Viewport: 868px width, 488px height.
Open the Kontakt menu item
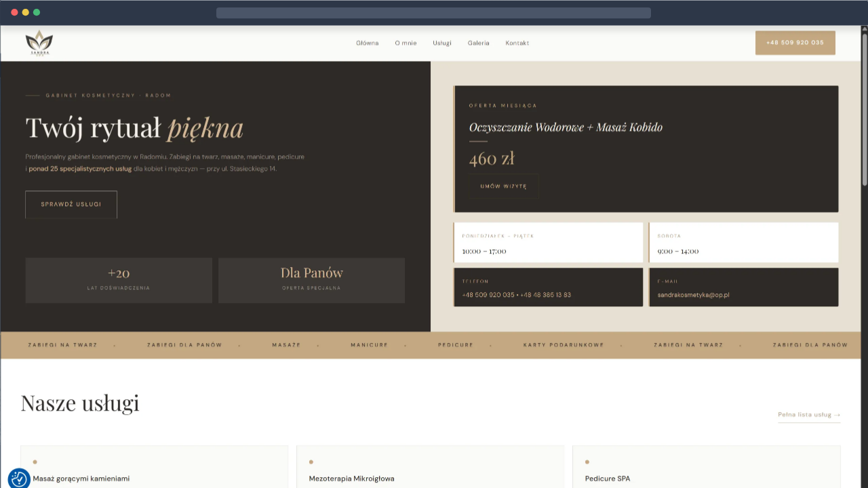[517, 43]
